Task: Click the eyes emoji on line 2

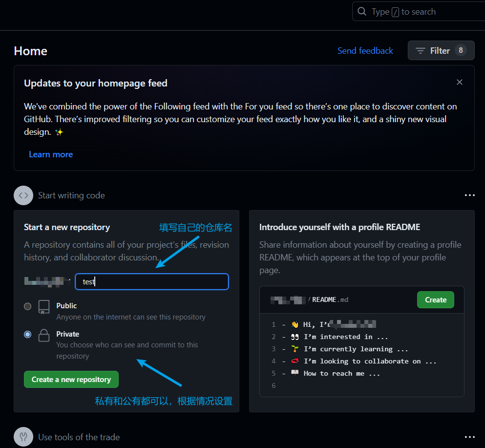Action: point(295,337)
